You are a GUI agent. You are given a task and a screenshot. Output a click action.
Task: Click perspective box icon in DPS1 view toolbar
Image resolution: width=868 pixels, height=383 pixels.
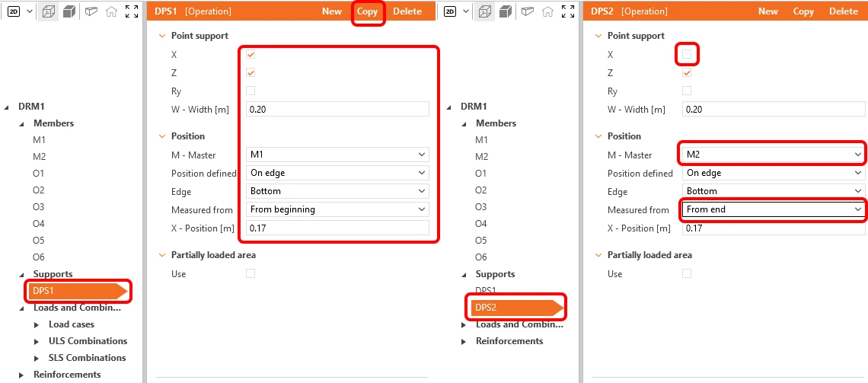92,11
